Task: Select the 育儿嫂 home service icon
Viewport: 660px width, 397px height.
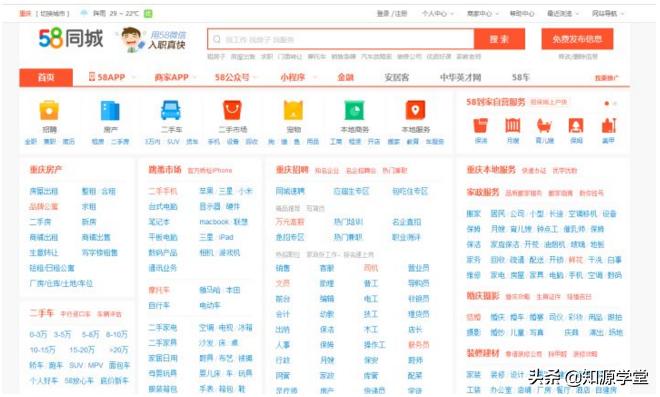Action: (x=544, y=125)
